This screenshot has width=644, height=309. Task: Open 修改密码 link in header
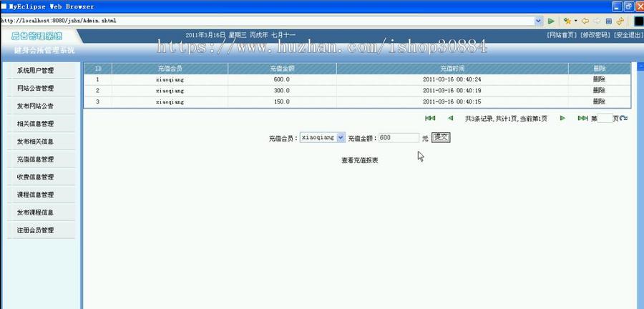point(595,35)
